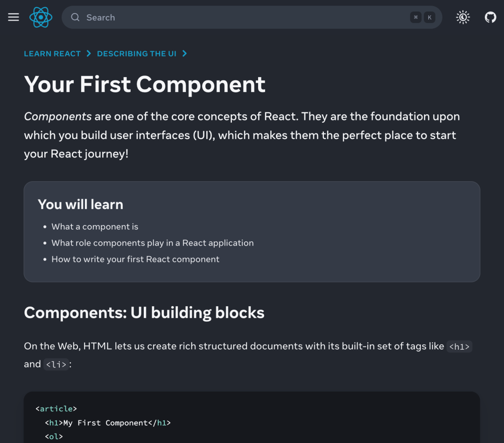
Task: Click the You will learn heading
Action: pyautogui.click(x=80, y=204)
